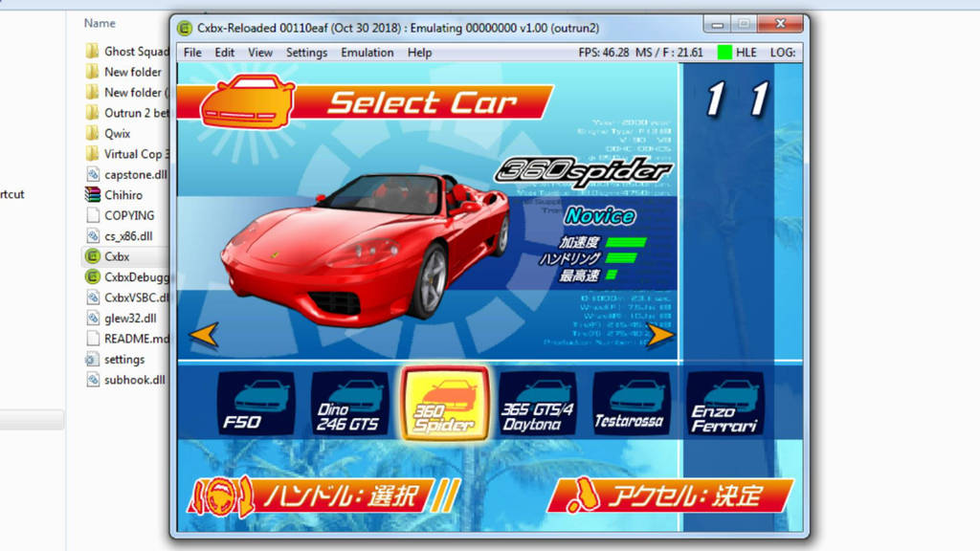Image resolution: width=980 pixels, height=551 pixels.
Task: Select the CxbxDebugger application file
Action: tap(127, 276)
